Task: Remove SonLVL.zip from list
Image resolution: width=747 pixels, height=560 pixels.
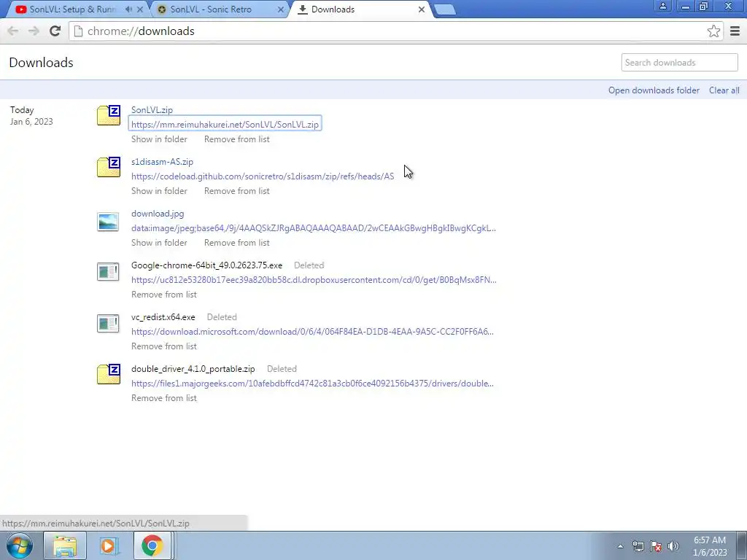Action: click(237, 139)
